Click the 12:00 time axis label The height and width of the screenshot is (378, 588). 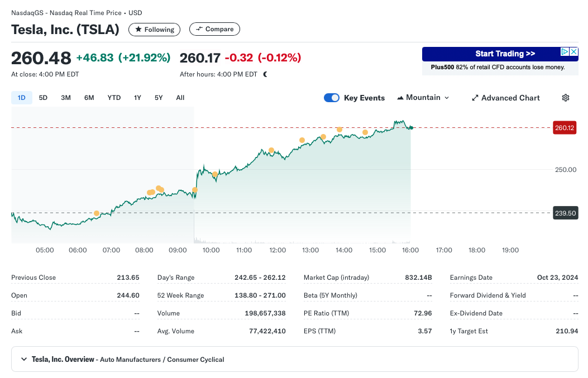pos(278,250)
